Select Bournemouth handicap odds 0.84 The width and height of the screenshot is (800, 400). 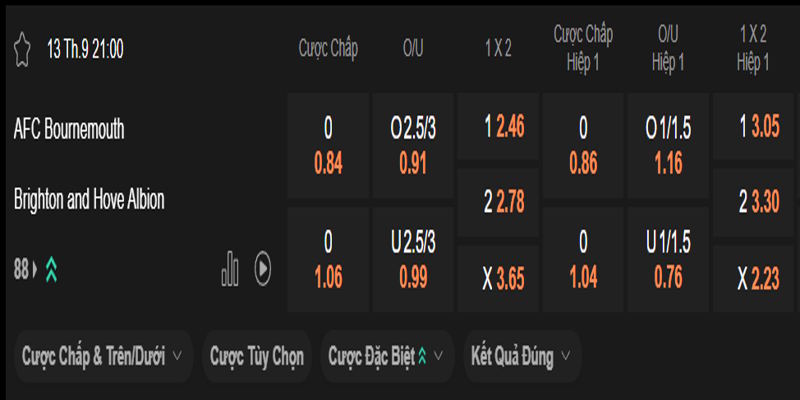(328, 146)
